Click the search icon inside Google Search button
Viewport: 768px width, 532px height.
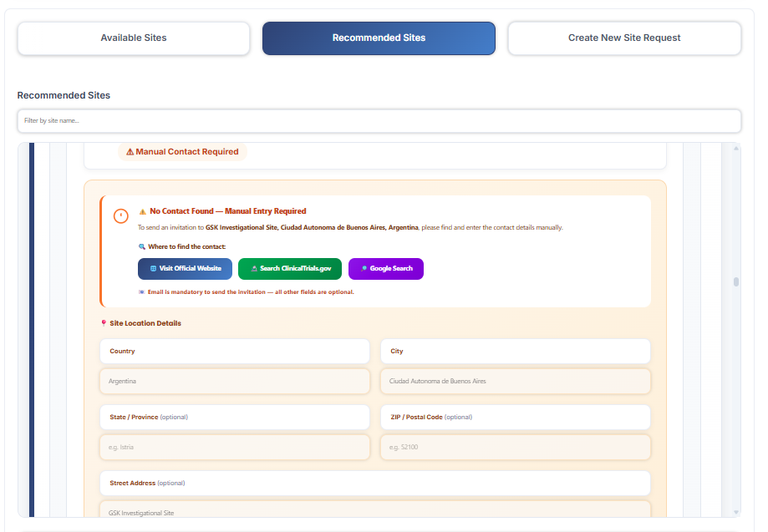363,268
